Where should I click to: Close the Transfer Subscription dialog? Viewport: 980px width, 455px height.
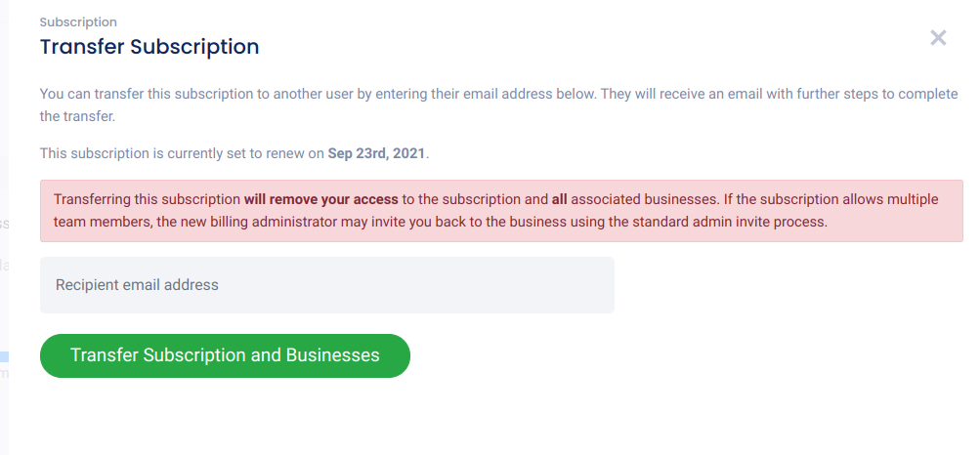[938, 38]
